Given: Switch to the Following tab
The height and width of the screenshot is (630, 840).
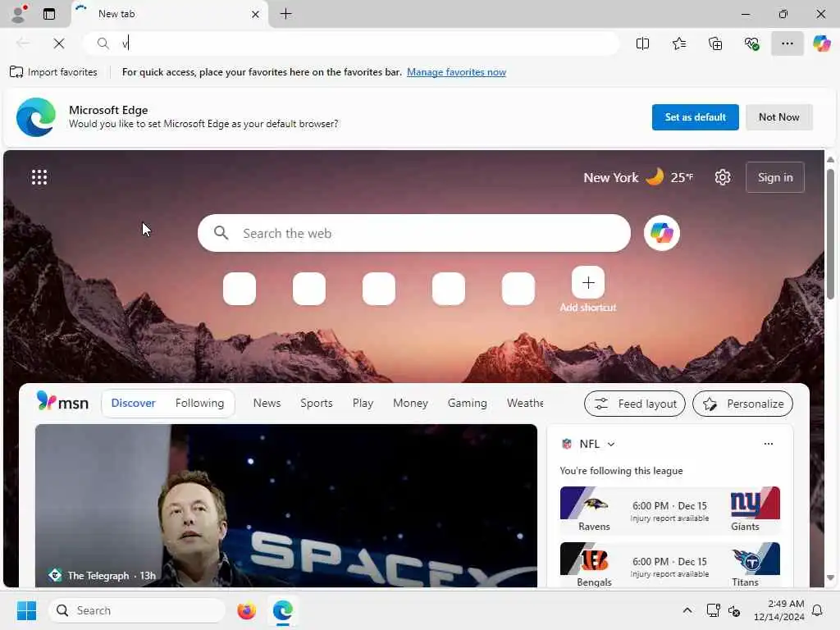Looking at the screenshot, I should click(200, 403).
